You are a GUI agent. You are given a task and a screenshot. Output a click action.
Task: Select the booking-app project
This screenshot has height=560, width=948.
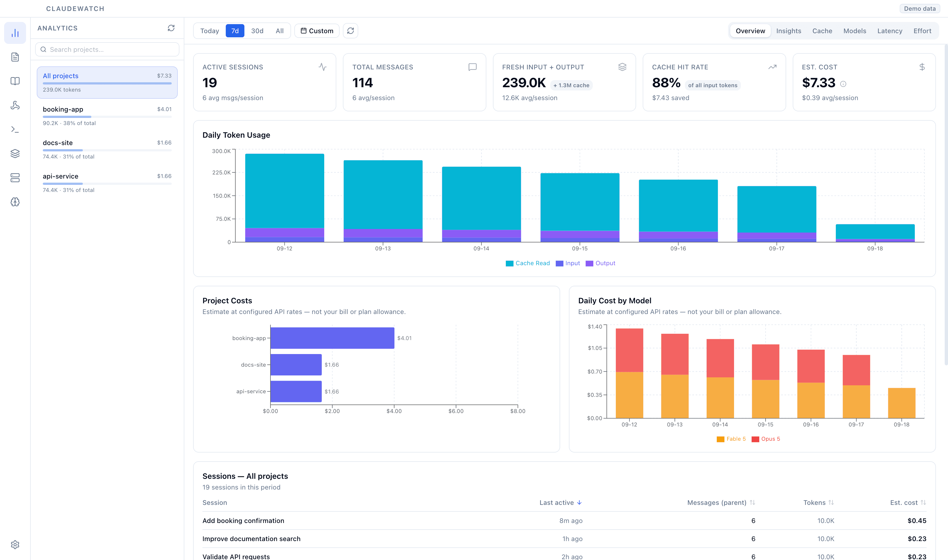pos(107,116)
